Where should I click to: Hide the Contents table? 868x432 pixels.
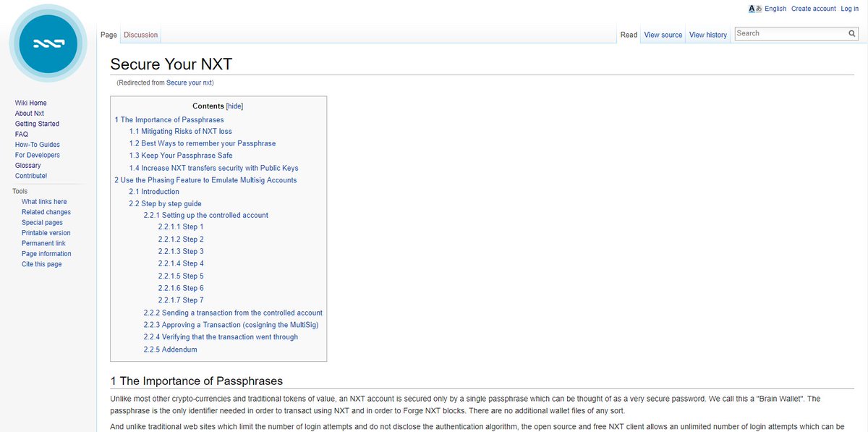pyautogui.click(x=234, y=106)
